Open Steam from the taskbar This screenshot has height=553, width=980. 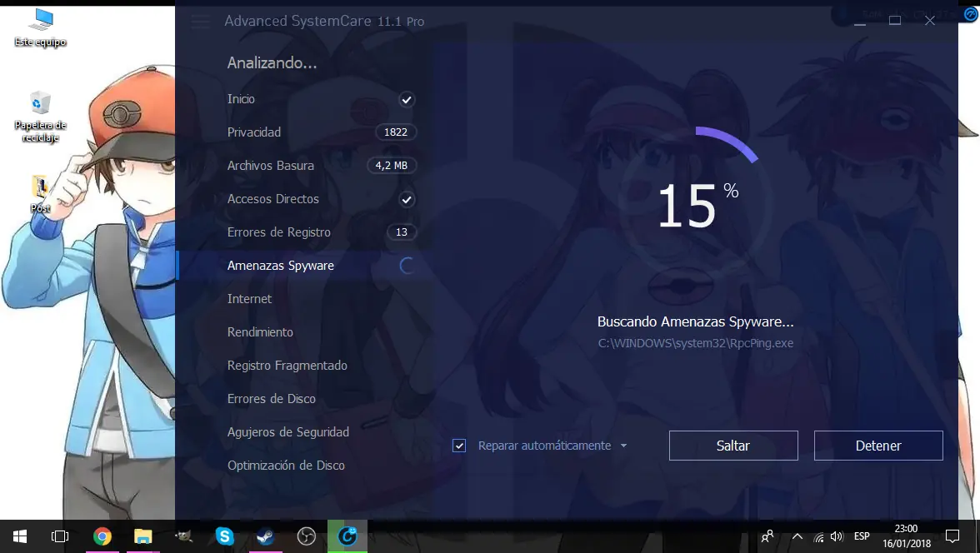(x=265, y=536)
